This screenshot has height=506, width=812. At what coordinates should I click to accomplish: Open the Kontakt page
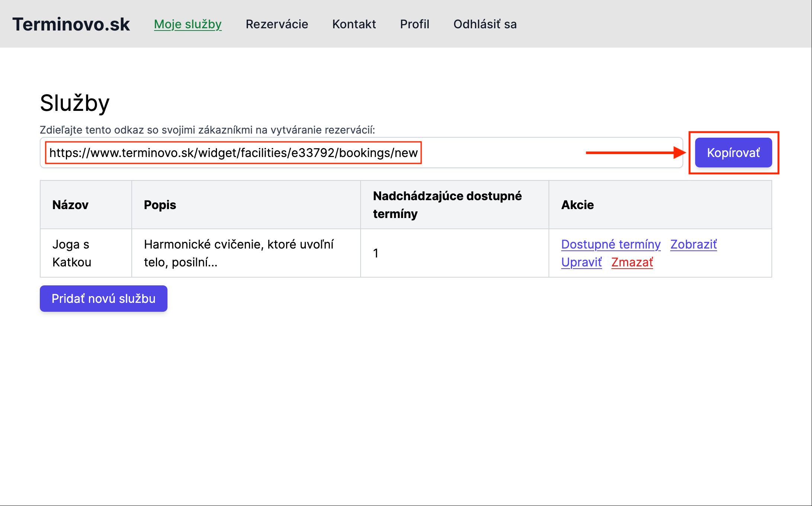(354, 24)
